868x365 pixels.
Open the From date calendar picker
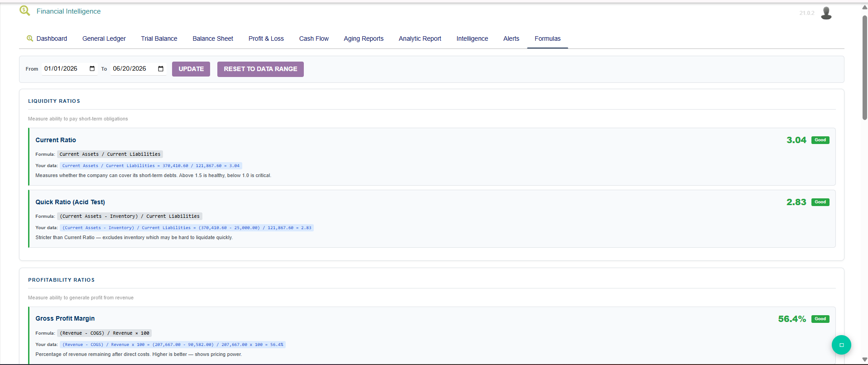(x=92, y=69)
